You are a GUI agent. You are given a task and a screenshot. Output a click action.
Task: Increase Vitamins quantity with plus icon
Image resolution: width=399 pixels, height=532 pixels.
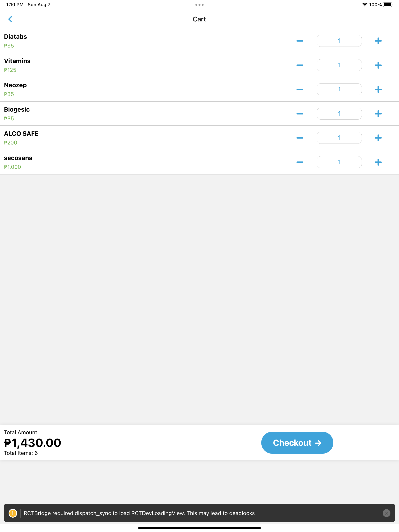pyautogui.click(x=378, y=65)
